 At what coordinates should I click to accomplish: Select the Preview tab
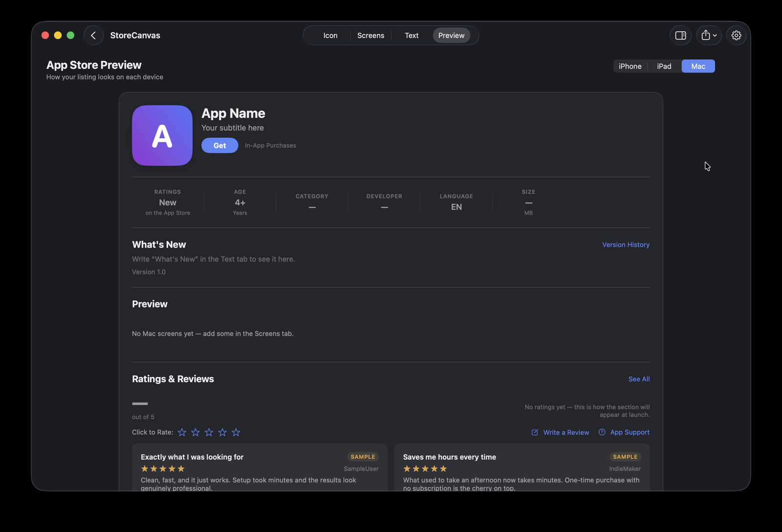(451, 35)
